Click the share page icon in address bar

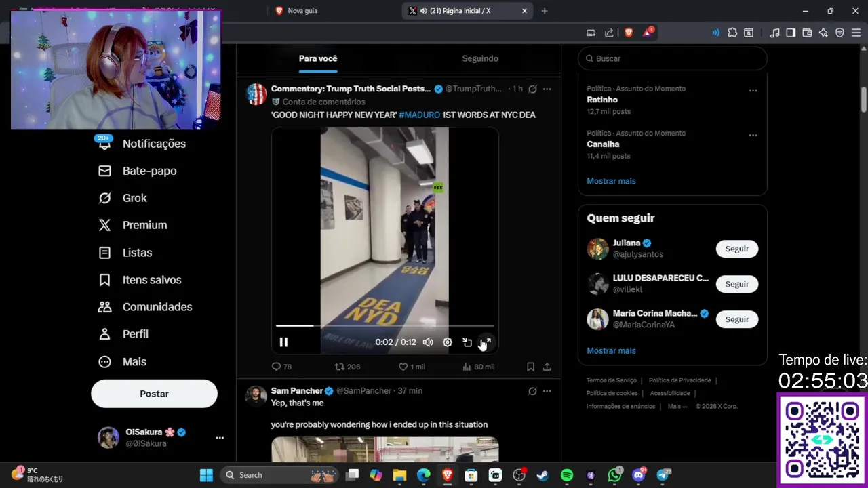pyautogui.click(x=609, y=33)
